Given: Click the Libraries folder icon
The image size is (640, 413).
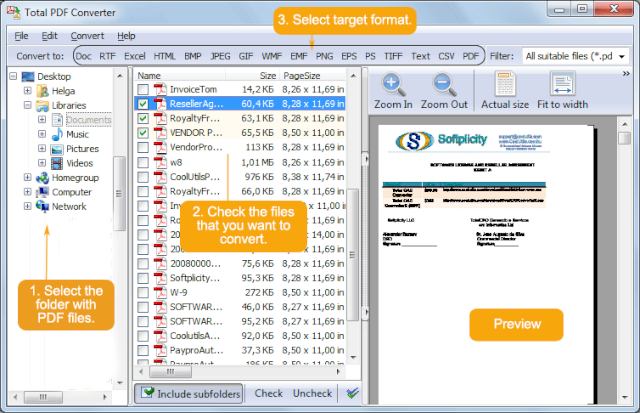Looking at the screenshot, I should (x=42, y=105).
